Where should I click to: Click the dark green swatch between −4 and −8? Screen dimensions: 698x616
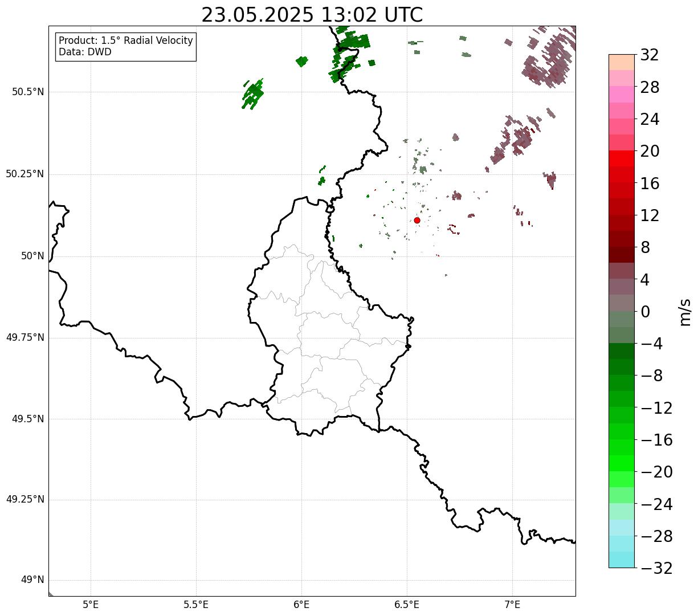[622, 351]
